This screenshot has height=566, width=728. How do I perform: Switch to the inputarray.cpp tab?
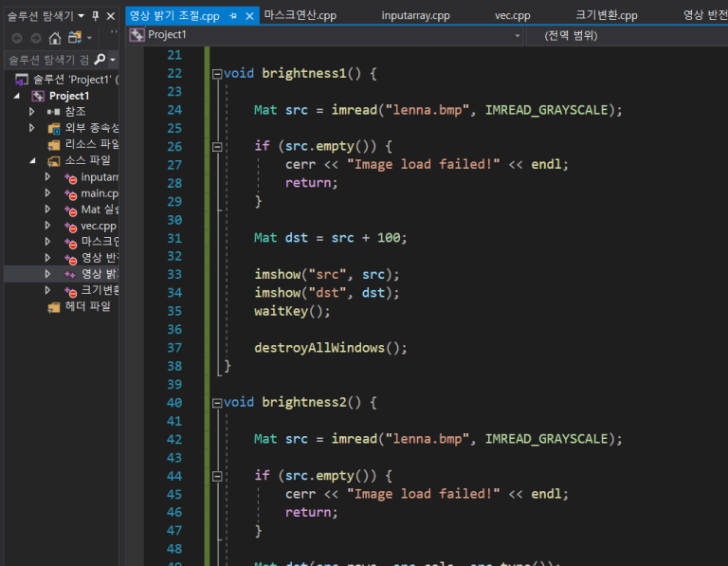[x=415, y=16]
